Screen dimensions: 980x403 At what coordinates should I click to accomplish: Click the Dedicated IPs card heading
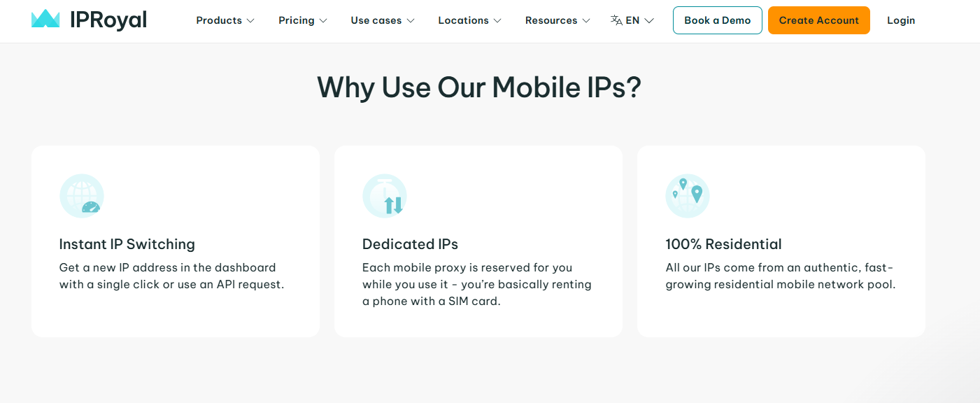click(x=410, y=244)
